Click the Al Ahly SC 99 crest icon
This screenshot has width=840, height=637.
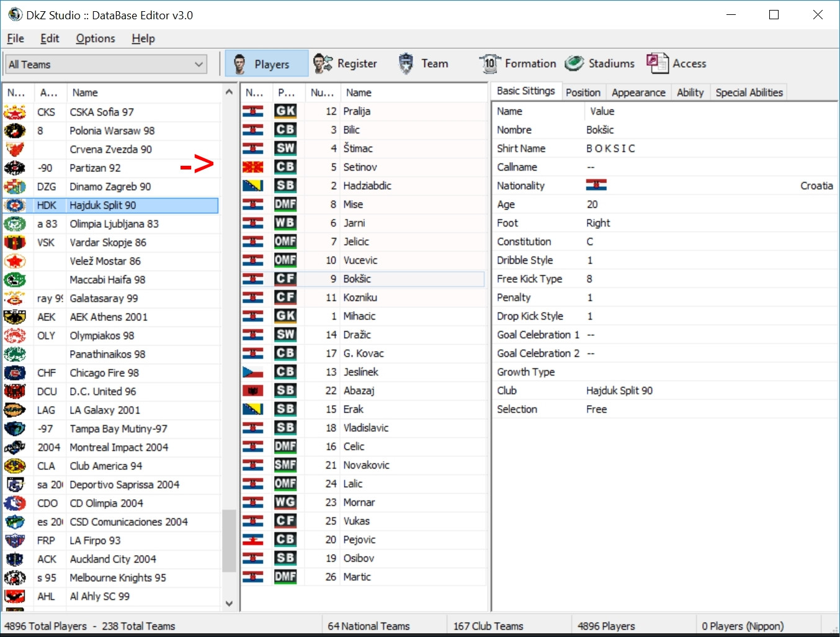point(15,597)
